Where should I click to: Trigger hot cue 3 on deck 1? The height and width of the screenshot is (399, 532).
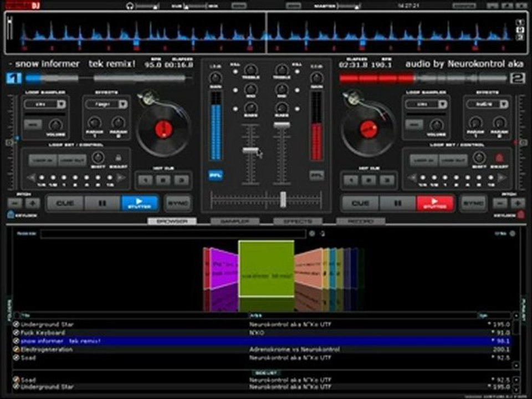(x=182, y=180)
